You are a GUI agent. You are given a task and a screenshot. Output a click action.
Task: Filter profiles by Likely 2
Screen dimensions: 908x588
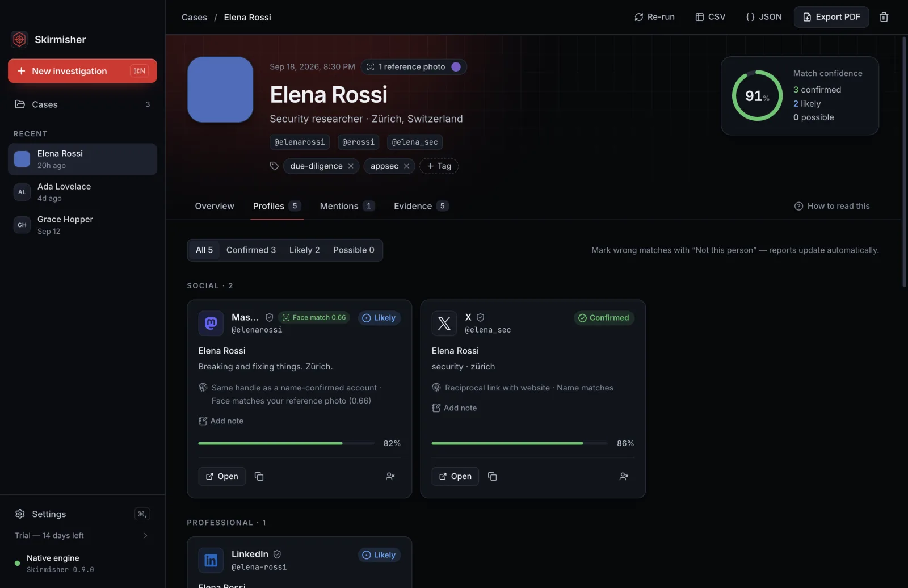click(304, 250)
